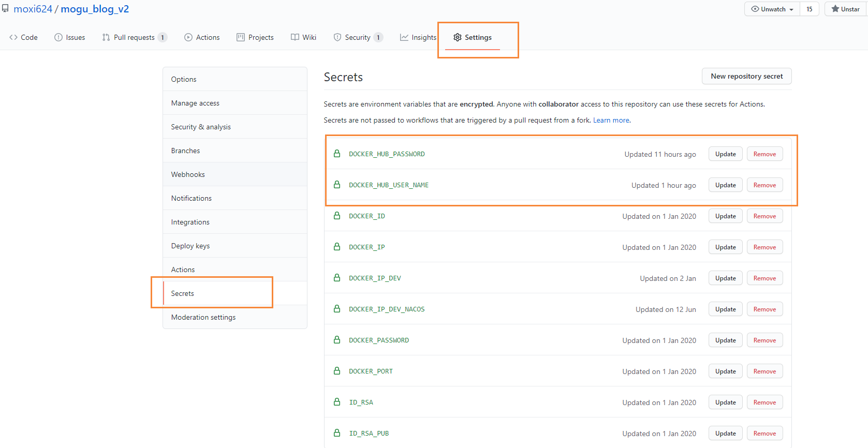Click the eye icon on Unwatch button
Image resolution: width=868 pixels, height=448 pixels.
[x=755, y=9]
